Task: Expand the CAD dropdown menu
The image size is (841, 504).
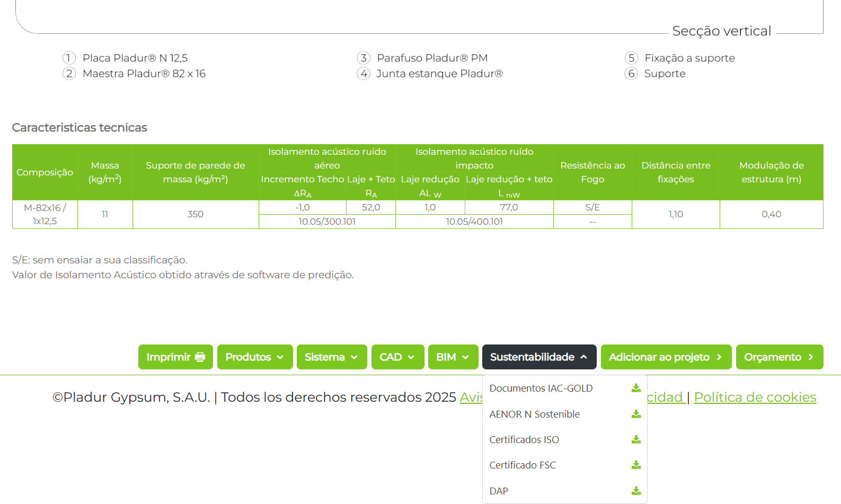Action: (398, 357)
